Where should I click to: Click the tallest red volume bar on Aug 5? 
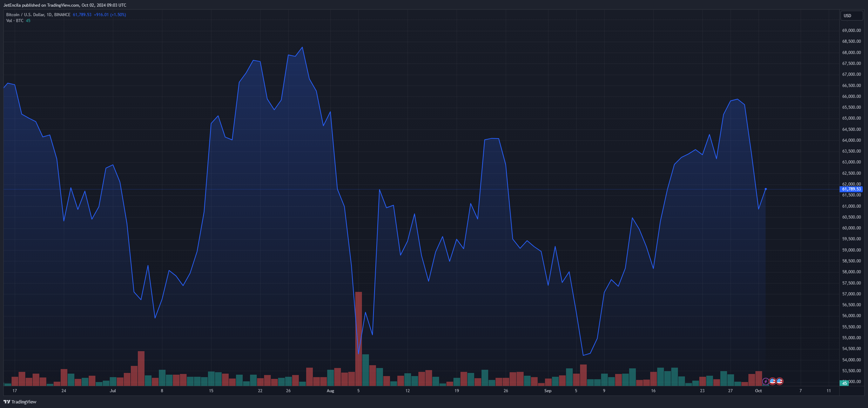[x=358, y=339]
